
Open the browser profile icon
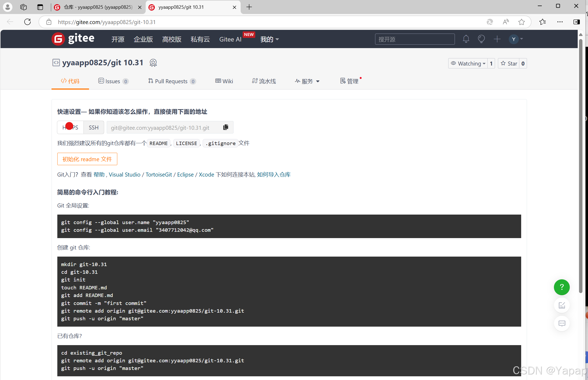coord(8,7)
